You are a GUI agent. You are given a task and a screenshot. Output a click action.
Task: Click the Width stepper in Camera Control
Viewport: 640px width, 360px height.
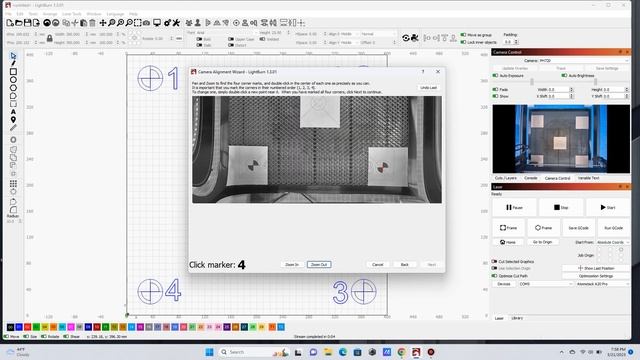571,89
